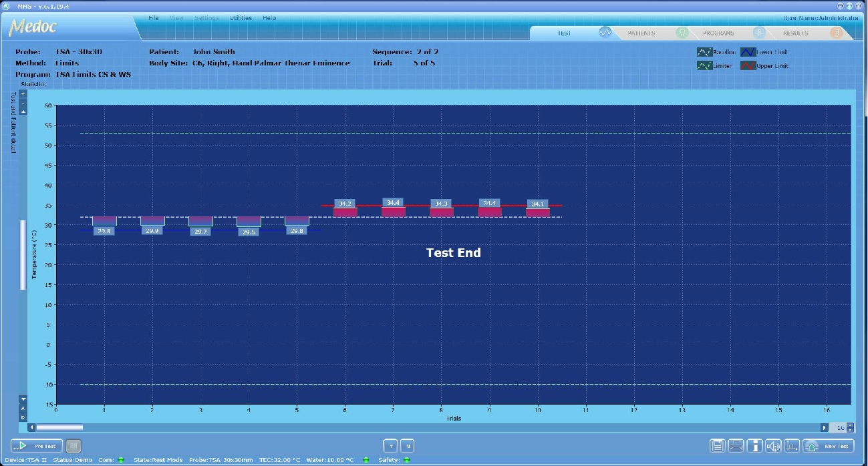868x466 pixels.
Task: Toggle the Baseline legend line
Action: pos(704,52)
